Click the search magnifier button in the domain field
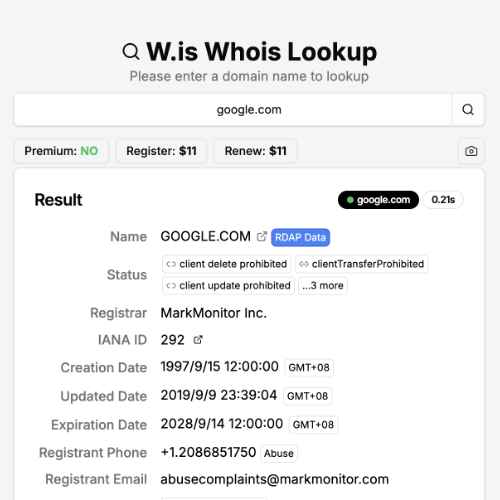Image resolution: width=500 pixels, height=500 pixels. point(468,110)
